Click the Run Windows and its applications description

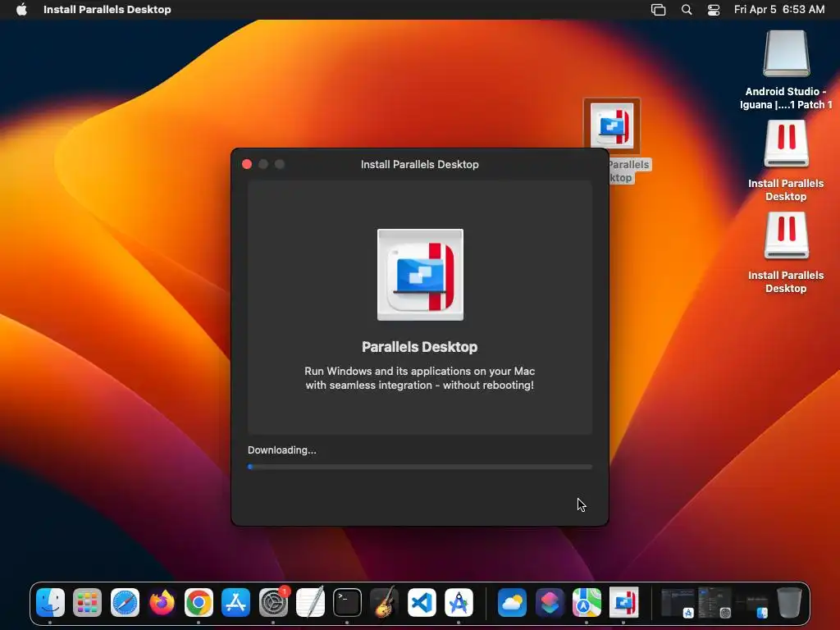point(419,377)
